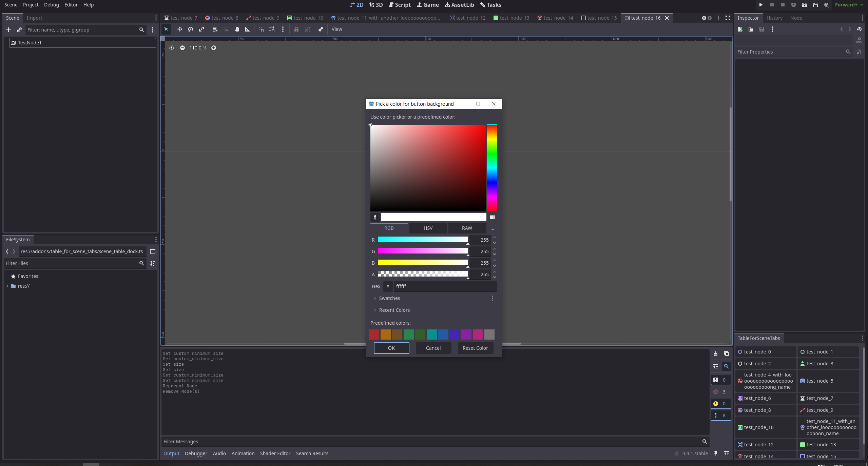Click the Cancel button in dialog

pyautogui.click(x=433, y=348)
